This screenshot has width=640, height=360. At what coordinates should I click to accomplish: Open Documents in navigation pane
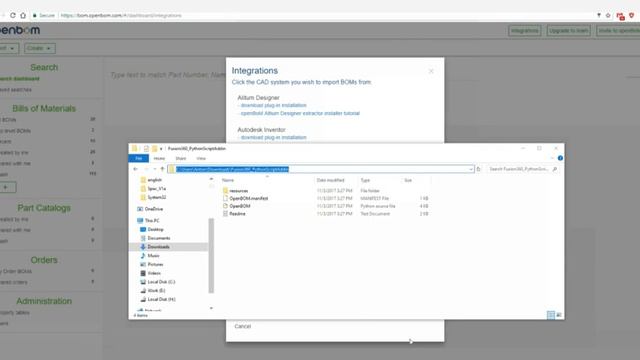[x=159, y=238]
